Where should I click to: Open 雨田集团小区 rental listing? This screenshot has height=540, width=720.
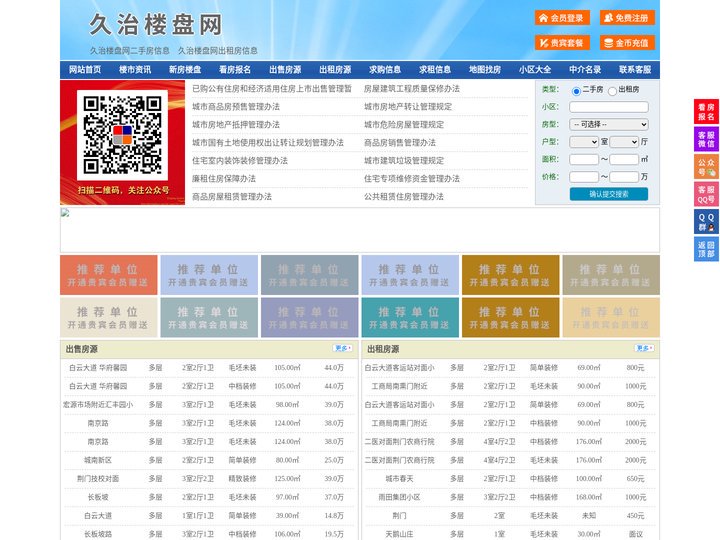(x=399, y=497)
